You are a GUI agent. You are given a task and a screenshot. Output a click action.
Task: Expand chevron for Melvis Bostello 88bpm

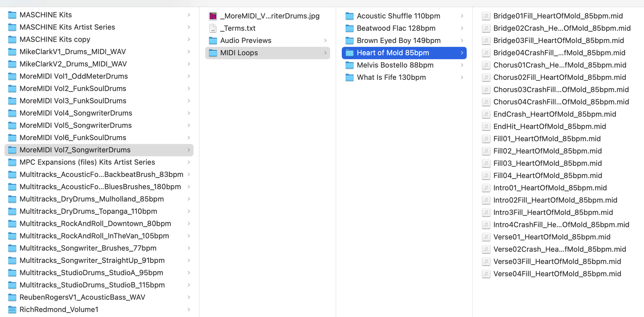pyautogui.click(x=462, y=65)
